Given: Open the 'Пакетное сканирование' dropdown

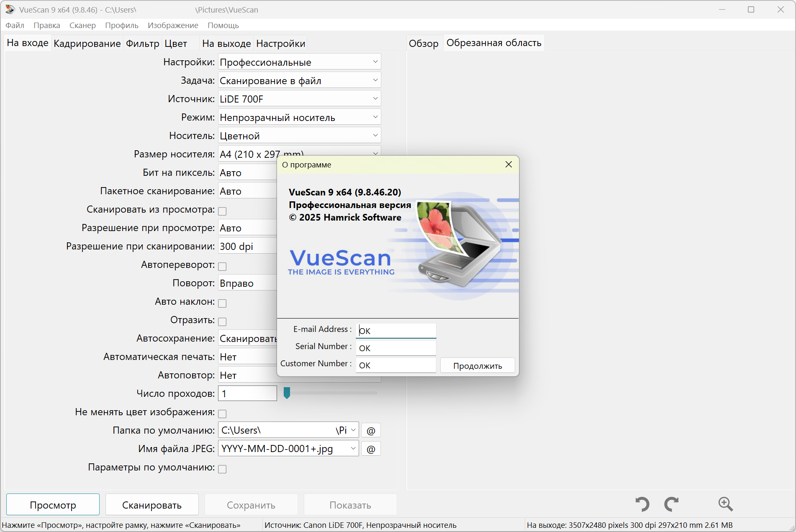Looking at the screenshot, I should 247,191.
